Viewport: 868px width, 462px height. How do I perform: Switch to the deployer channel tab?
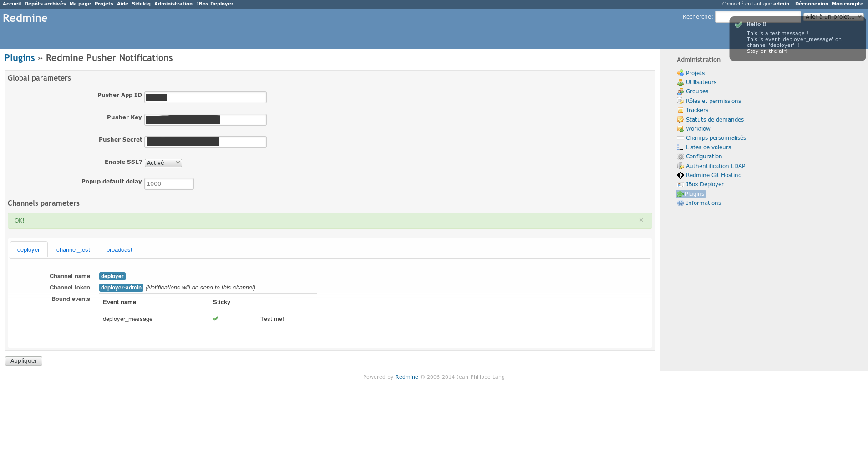29,250
